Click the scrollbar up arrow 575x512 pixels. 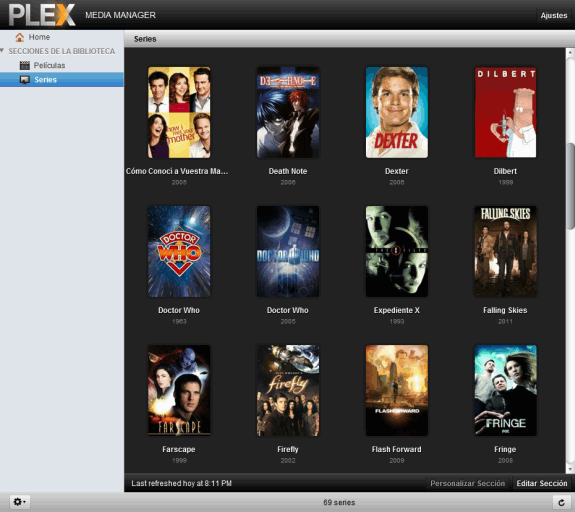pos(570,52)
